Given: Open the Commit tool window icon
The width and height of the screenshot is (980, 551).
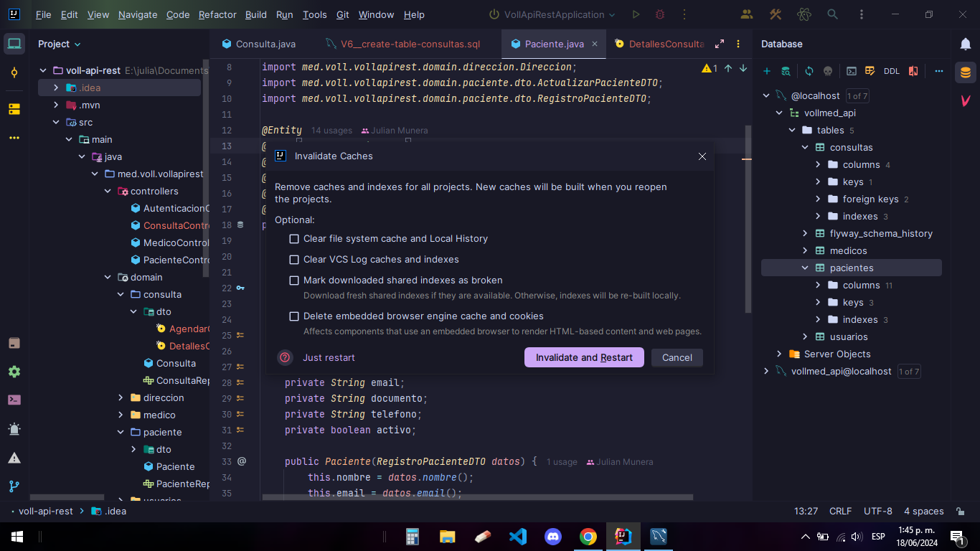Looking at the screenshot, I should coord(14,72).
